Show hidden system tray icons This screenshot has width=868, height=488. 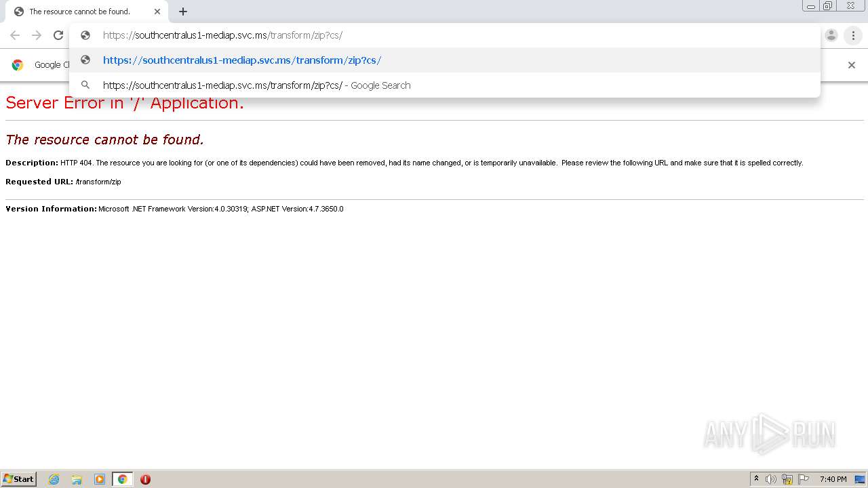[756, 479]
